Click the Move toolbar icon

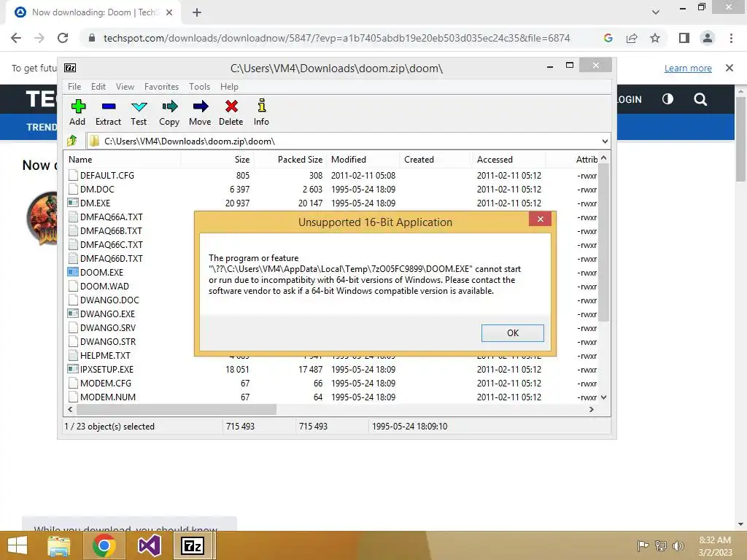200,106
